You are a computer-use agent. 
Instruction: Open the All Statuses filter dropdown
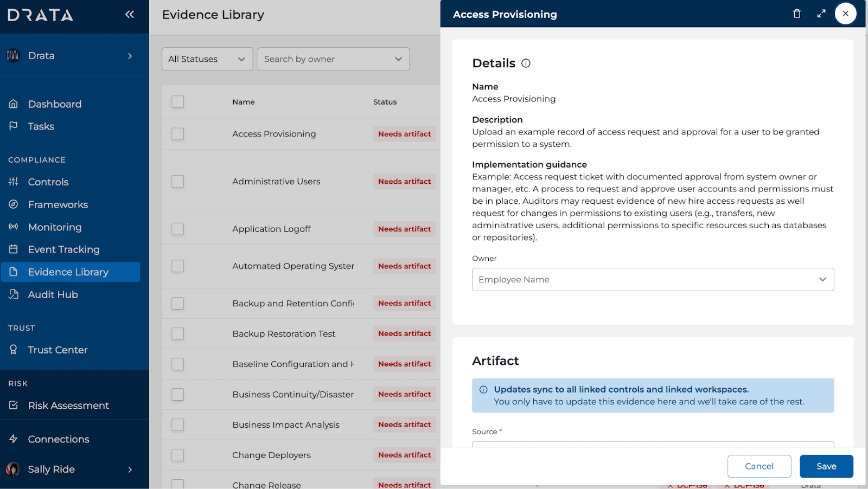(207, 59)
